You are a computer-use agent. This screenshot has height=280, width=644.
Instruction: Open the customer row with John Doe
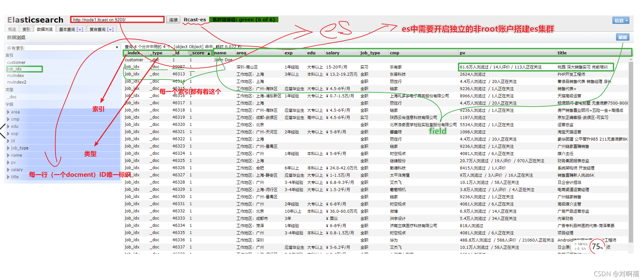coord(376,60)
